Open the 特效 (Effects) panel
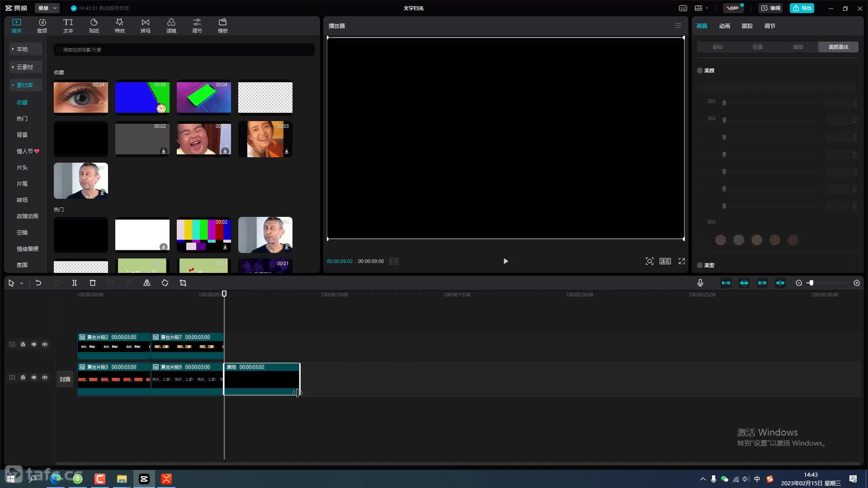 119,26
